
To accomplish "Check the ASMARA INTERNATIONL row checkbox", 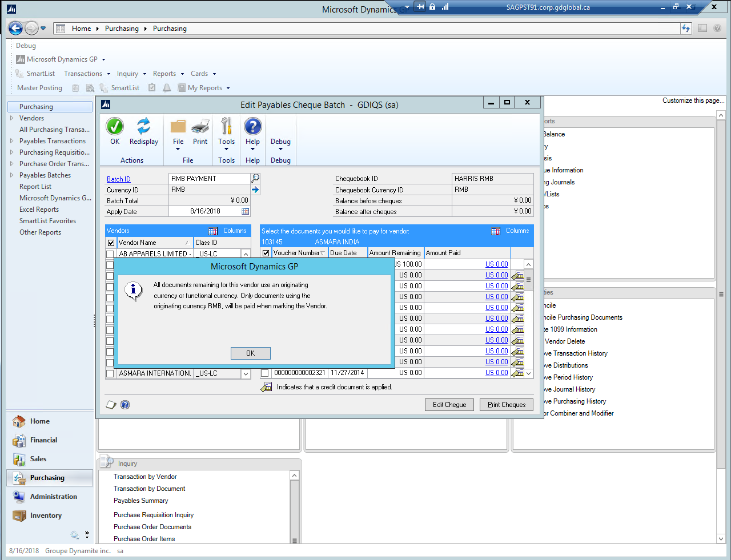I will pyautogui.click(x=110, y=373).
